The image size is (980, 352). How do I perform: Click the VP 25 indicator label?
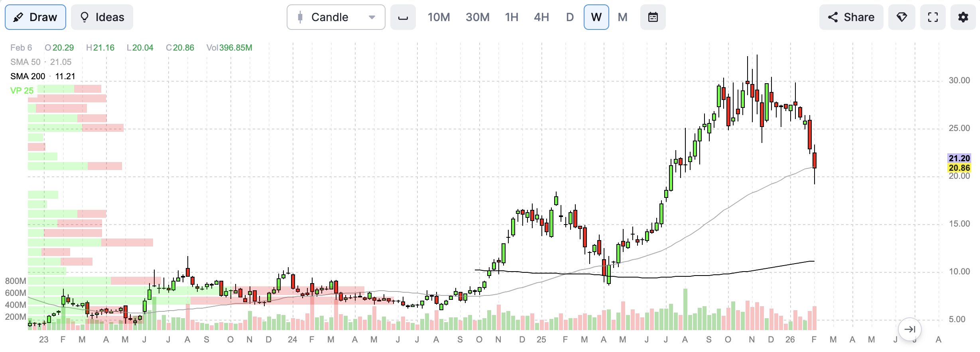pos(22,91)
